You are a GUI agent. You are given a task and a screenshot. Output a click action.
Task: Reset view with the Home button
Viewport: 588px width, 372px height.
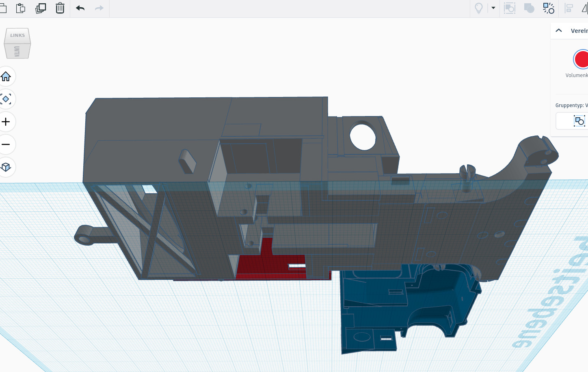point(6,76)
